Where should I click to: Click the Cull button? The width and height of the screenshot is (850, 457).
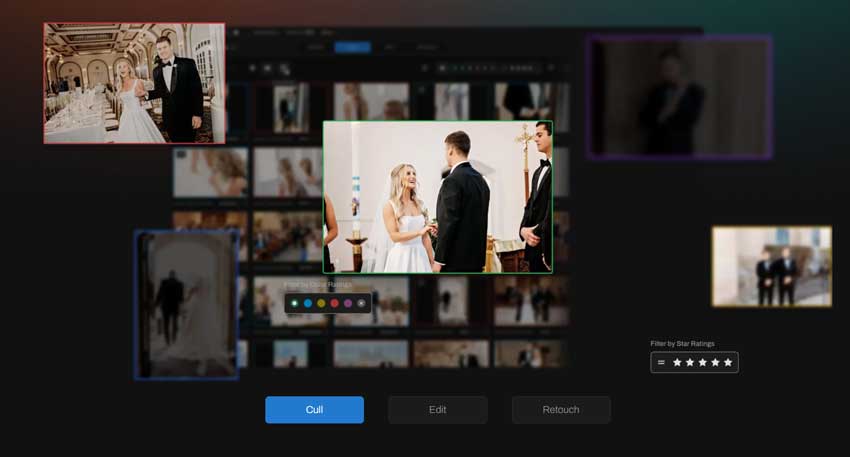314,410
